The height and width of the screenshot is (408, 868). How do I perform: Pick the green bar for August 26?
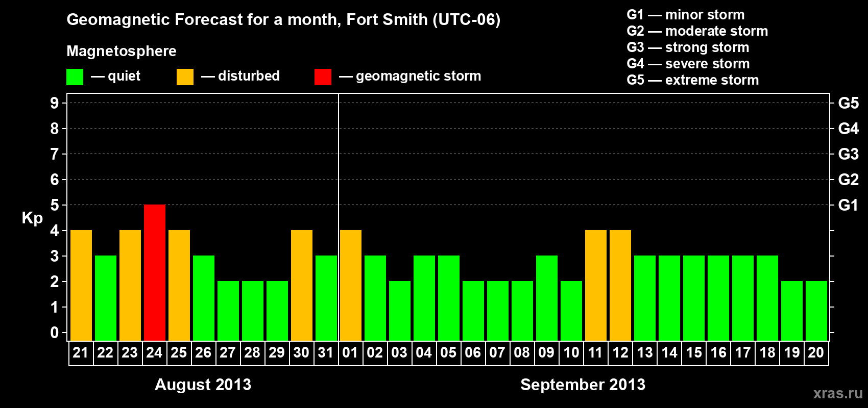[x=204, y=298]
